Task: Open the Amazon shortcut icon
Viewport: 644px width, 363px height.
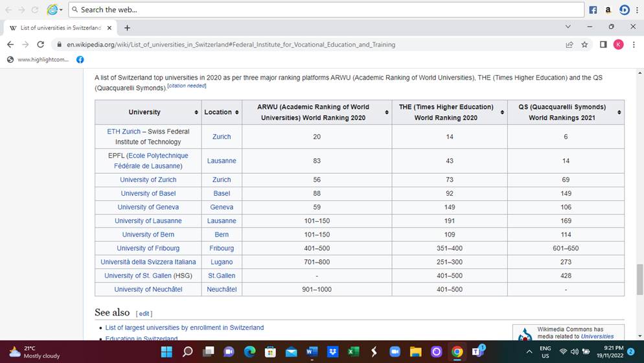Action: 608,10
